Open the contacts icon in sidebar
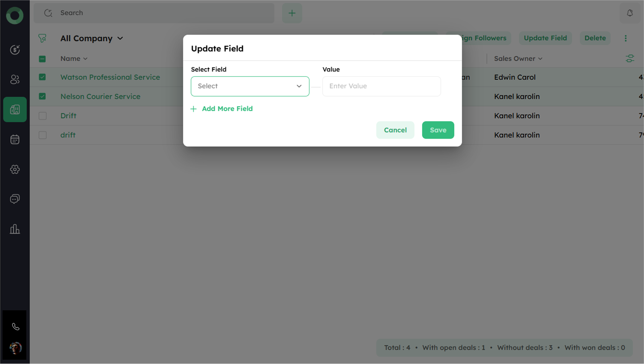Image resolution: width=644 pixels, height=364 pixels. 15,80
